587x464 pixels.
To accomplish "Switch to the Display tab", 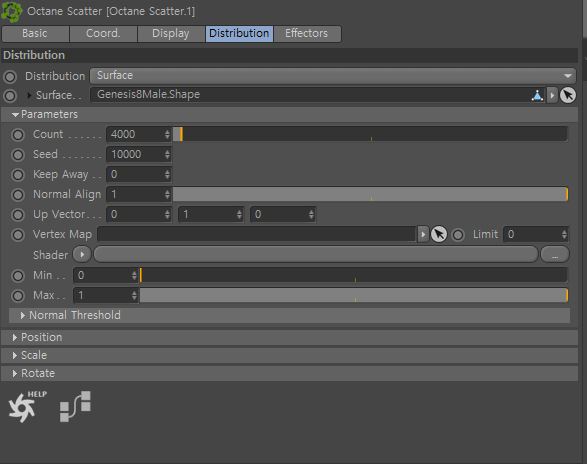I will [x=171, y=33].
